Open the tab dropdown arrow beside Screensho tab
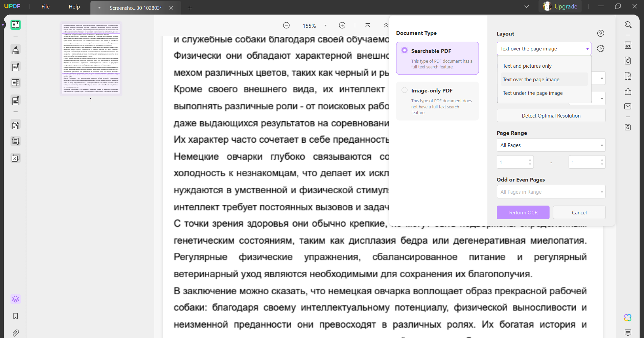 click(99, 7)
